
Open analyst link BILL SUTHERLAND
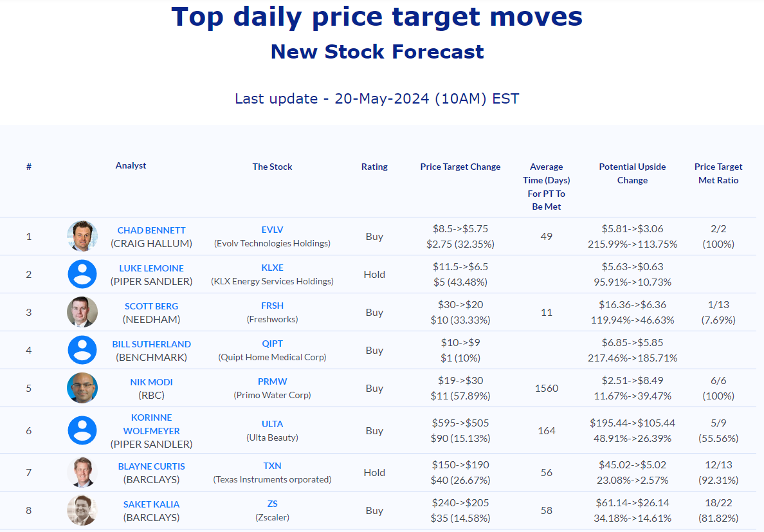point(152,344)
